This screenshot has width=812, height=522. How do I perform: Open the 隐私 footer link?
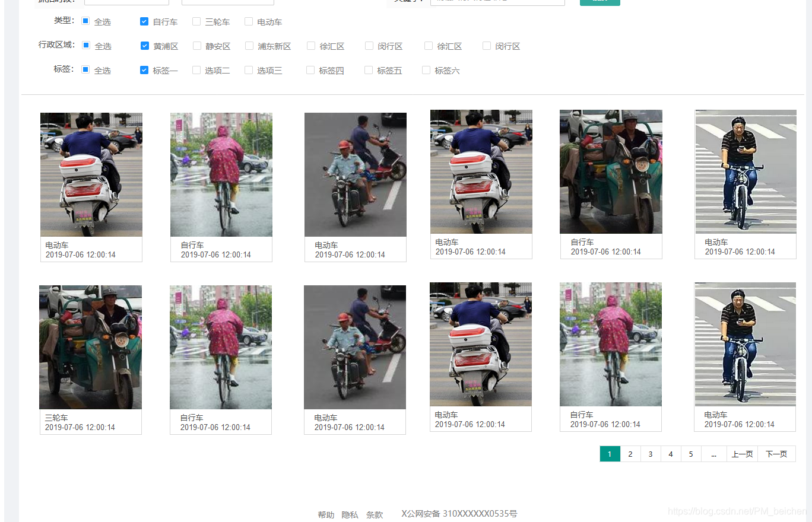click(350, 515)
